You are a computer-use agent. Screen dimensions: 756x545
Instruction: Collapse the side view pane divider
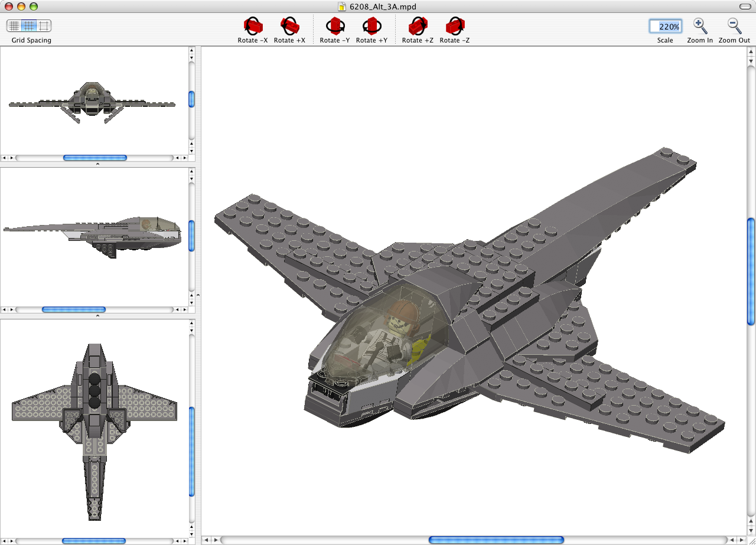tap(97, 316)
